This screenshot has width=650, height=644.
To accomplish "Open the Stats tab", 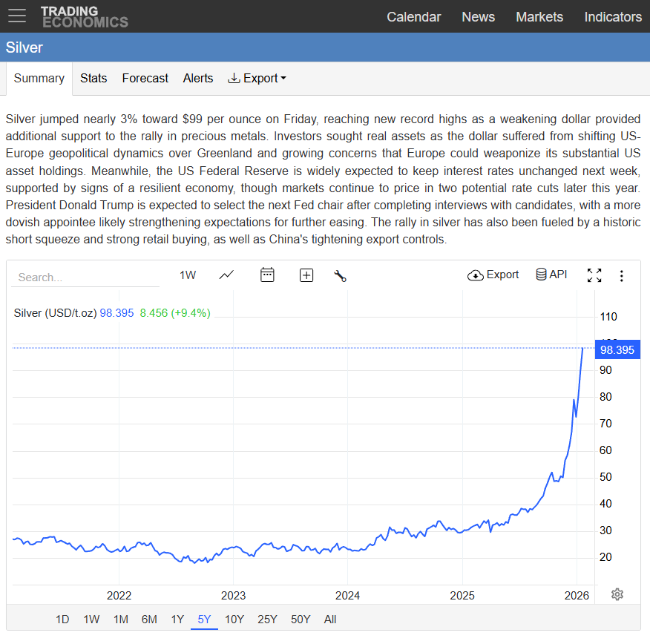I will pyautogui.click(x=93, y=79).
